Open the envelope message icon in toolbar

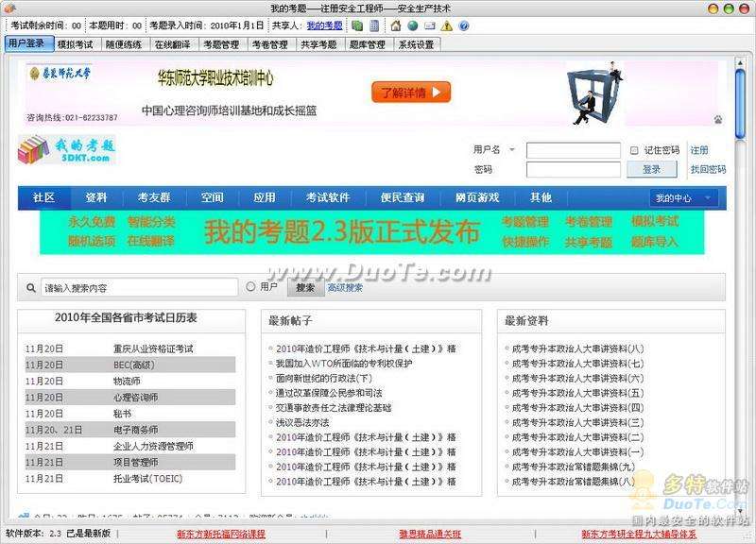point(430,26)
